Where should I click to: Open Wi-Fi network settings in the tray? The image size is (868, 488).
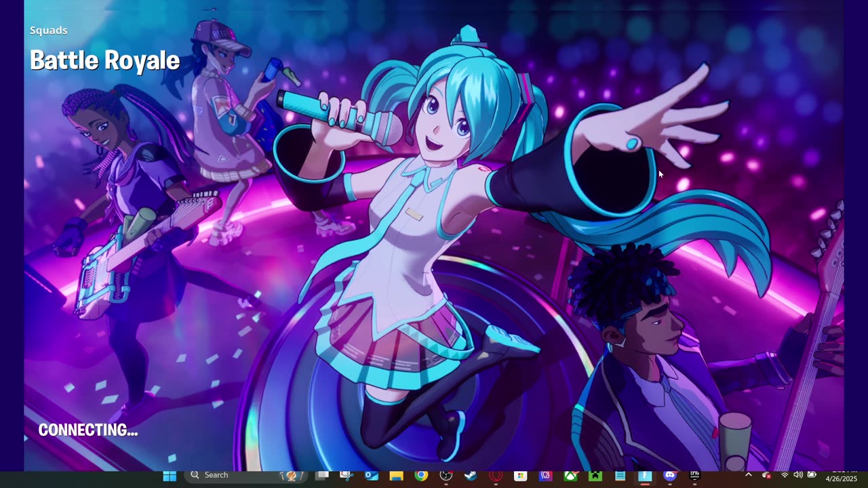tap(785, 475)
